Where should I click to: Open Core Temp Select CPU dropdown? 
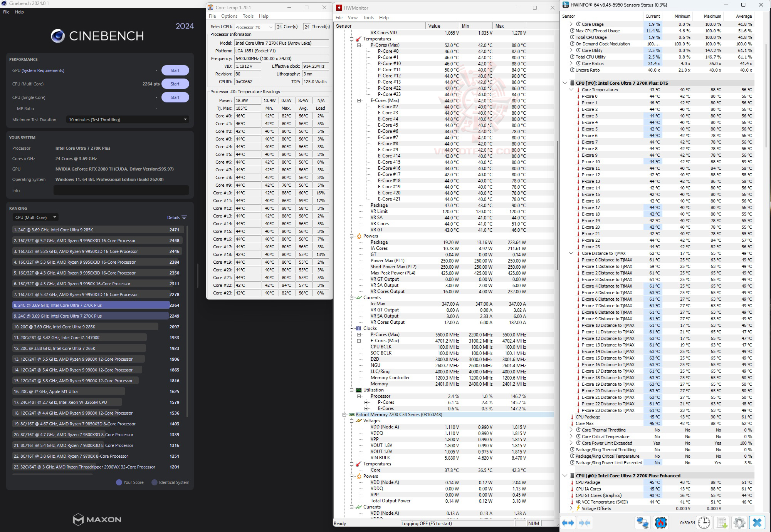point(254,27)
